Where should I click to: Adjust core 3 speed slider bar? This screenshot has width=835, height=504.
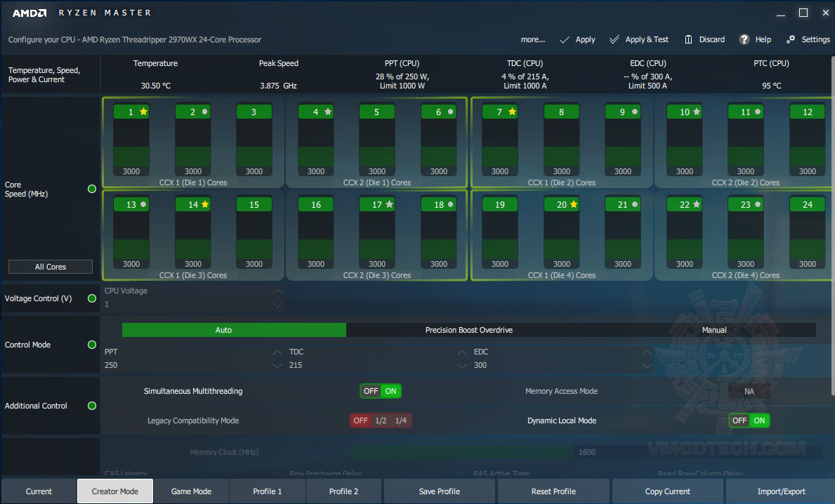coord(254,142)
